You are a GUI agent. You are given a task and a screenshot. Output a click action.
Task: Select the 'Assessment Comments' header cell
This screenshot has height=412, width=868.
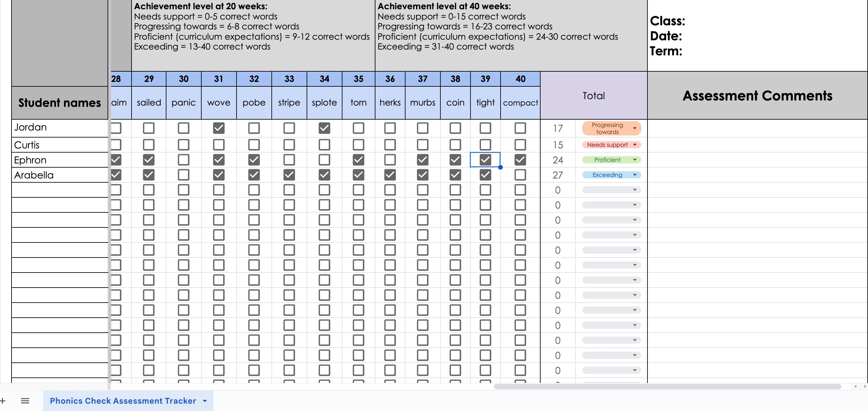(x=758, y=96)
